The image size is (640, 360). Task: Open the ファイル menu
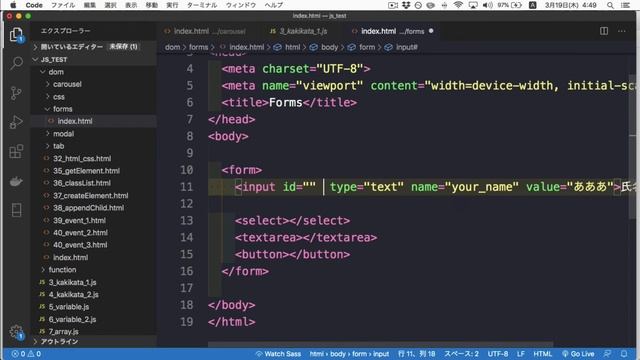[x=63, y=5]
